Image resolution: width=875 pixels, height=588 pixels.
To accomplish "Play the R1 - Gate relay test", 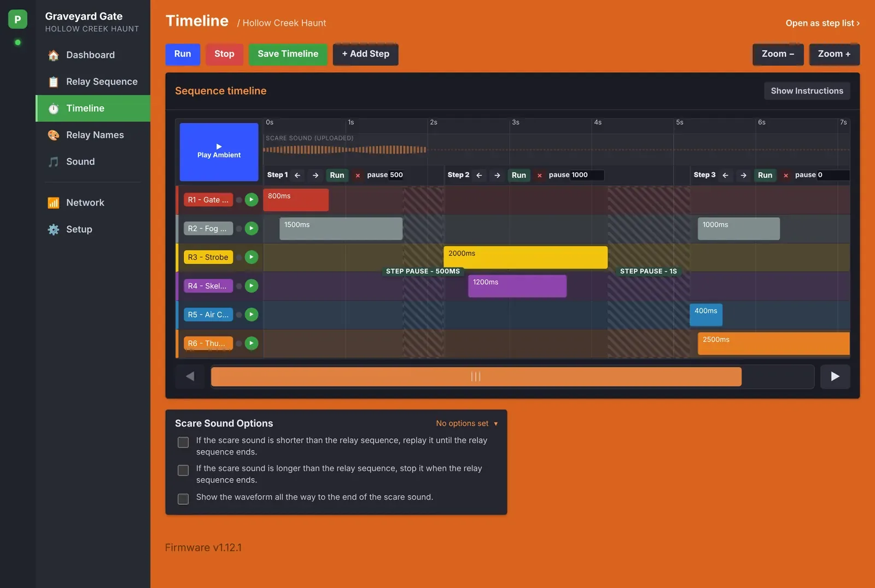I will 251,200.
